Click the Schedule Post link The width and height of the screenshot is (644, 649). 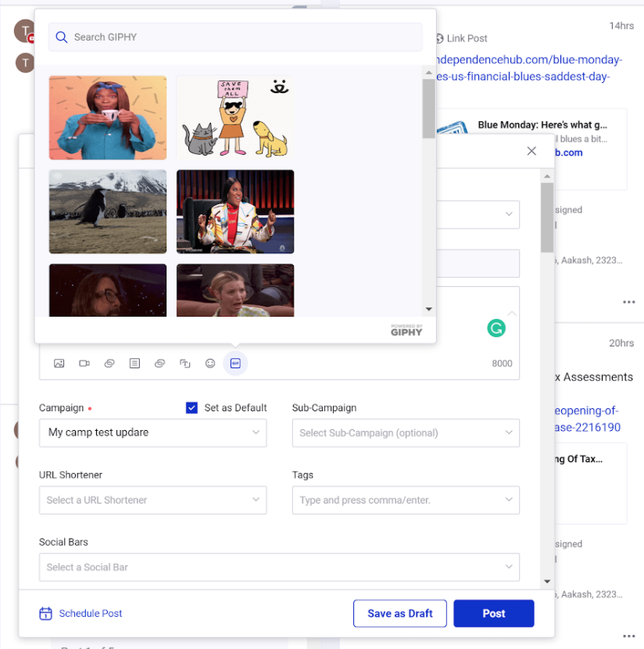pos(91,613)
